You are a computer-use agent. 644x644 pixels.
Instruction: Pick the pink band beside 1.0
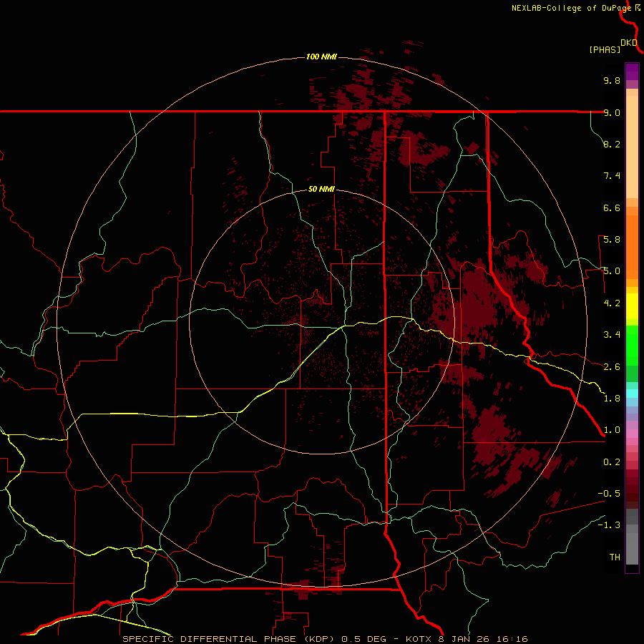tap(632, 433)
